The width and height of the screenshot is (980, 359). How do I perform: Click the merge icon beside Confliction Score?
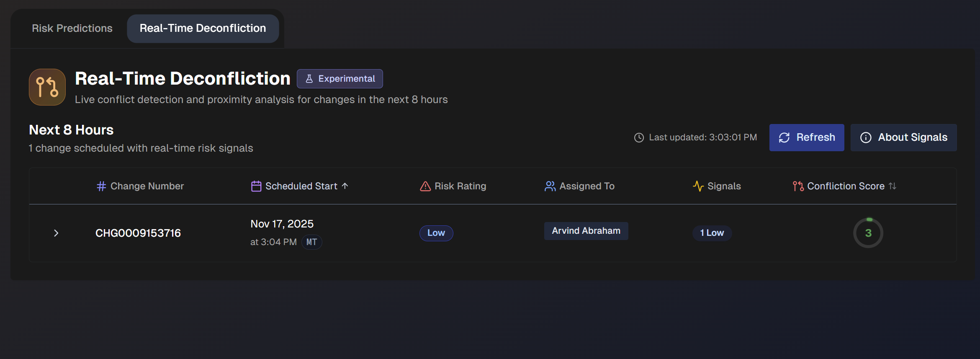click(x=798, y=186)
